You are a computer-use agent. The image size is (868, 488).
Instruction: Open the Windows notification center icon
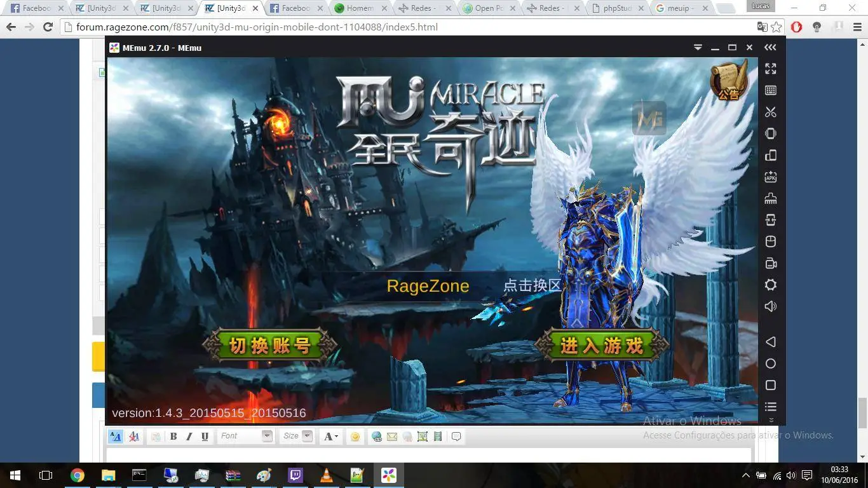click(807, 475)
